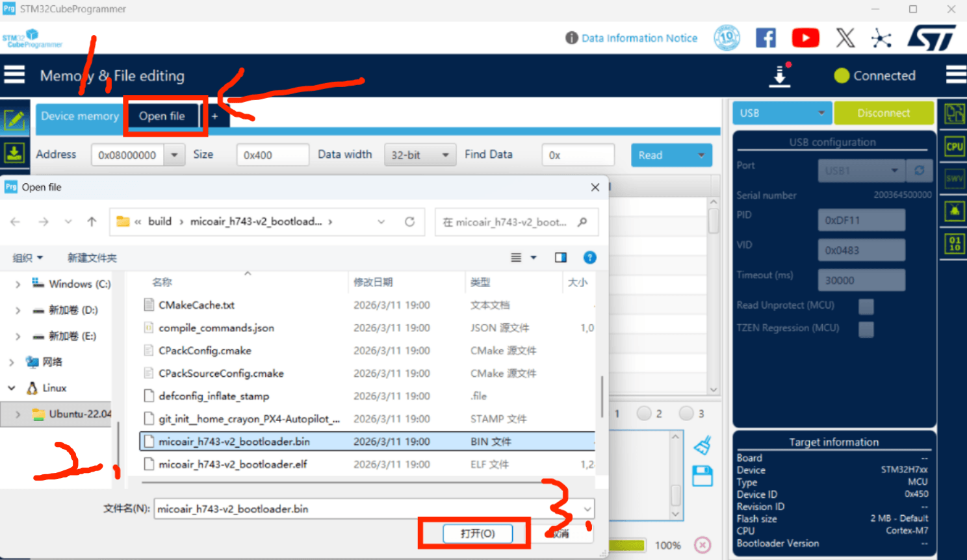Open the left hamburger menu
Screen dimensions: 967x560
(14, 75)
